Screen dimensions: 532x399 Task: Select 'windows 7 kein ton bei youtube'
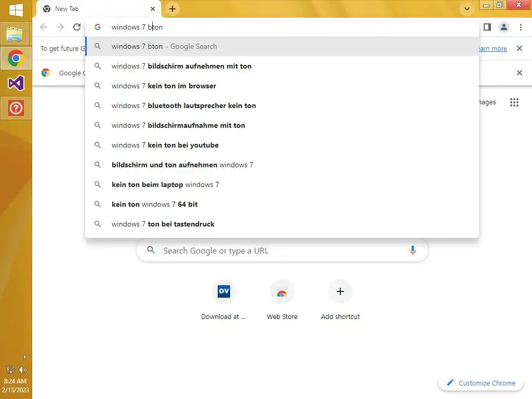[282, 145]
